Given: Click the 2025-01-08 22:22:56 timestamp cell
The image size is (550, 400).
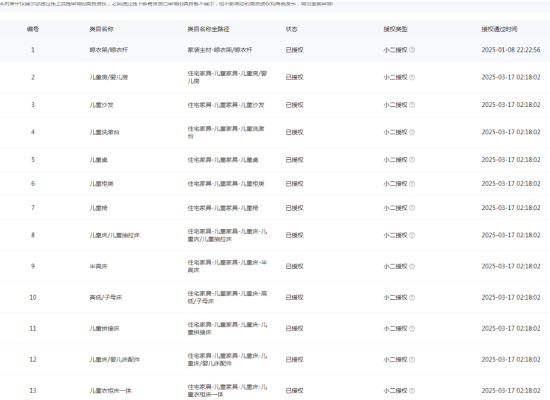Looking at the screenshot, I should point(511,50).
